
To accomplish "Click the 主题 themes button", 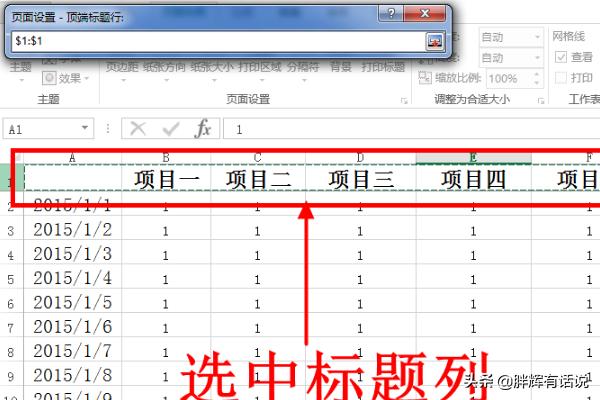I will 21,71.
